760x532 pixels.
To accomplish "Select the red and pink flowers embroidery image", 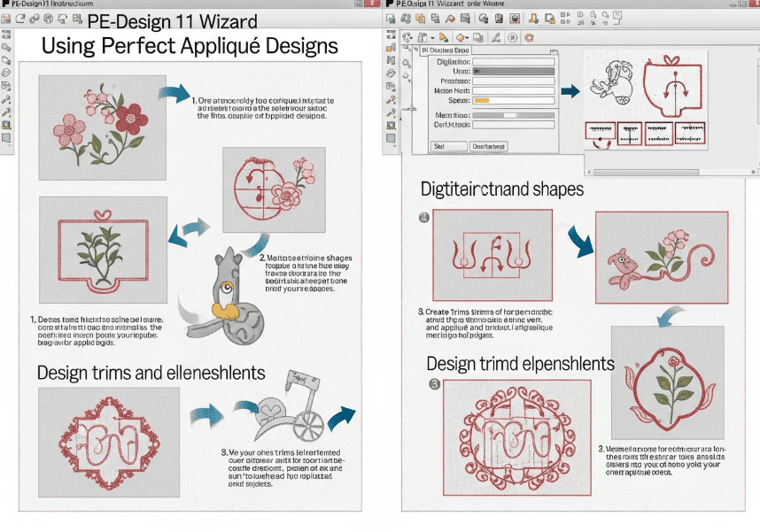I will click(102, 127).
